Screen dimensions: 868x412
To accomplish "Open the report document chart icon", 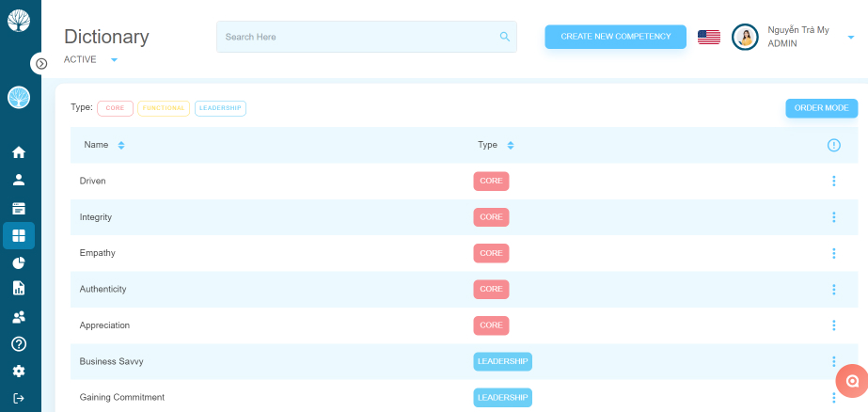I will pyautogui.click(x=19, y=288).
